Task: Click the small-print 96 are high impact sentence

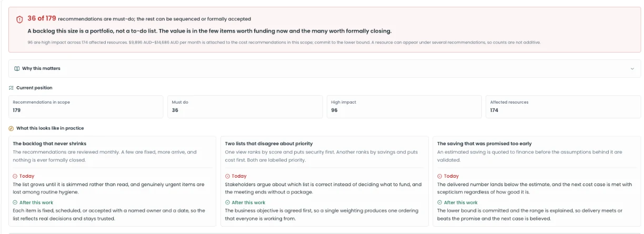Action: 284,43
